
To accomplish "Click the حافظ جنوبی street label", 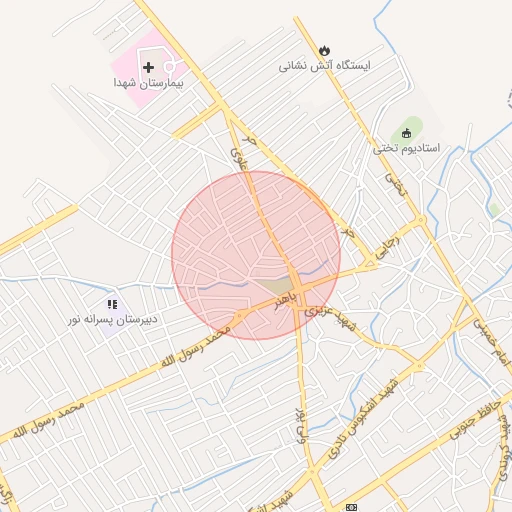I will [x=476, y=420].
